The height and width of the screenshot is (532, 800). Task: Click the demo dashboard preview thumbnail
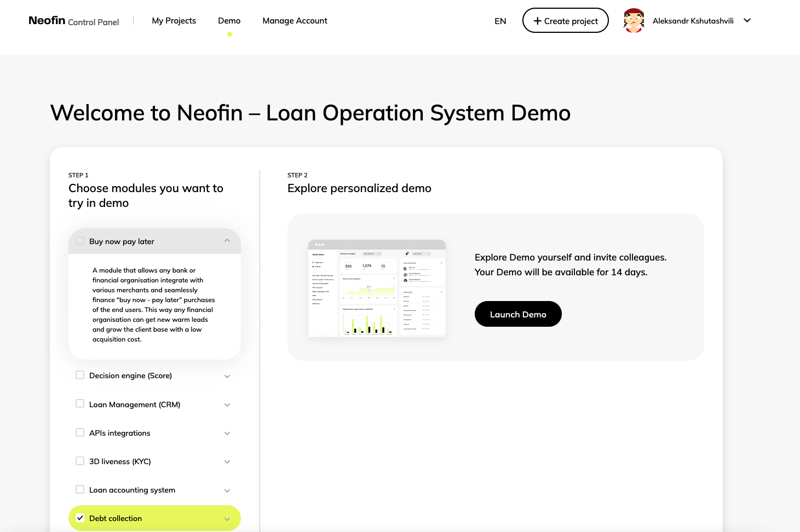coord(377,288)
